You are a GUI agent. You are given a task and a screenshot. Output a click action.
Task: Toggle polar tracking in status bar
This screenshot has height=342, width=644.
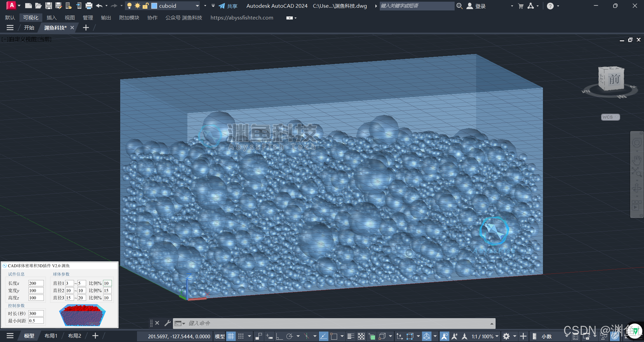(x=289, y=336)
